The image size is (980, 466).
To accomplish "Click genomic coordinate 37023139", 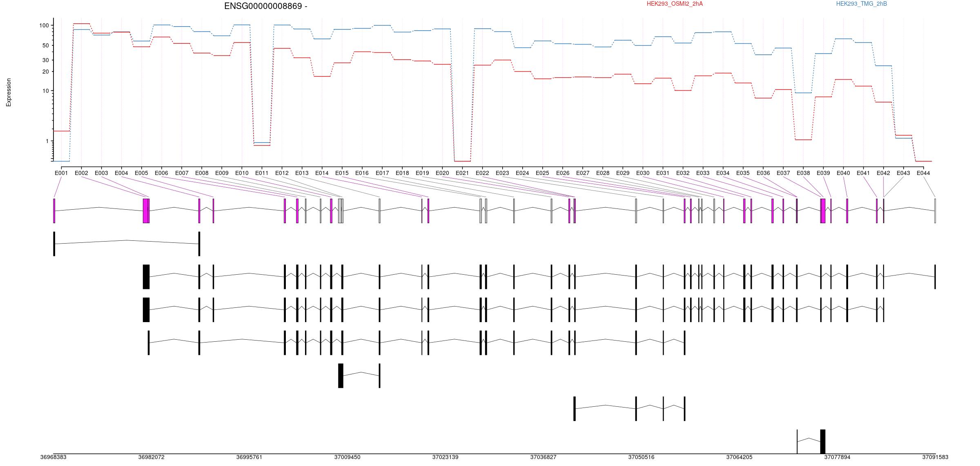I will [x=445, y=457].
